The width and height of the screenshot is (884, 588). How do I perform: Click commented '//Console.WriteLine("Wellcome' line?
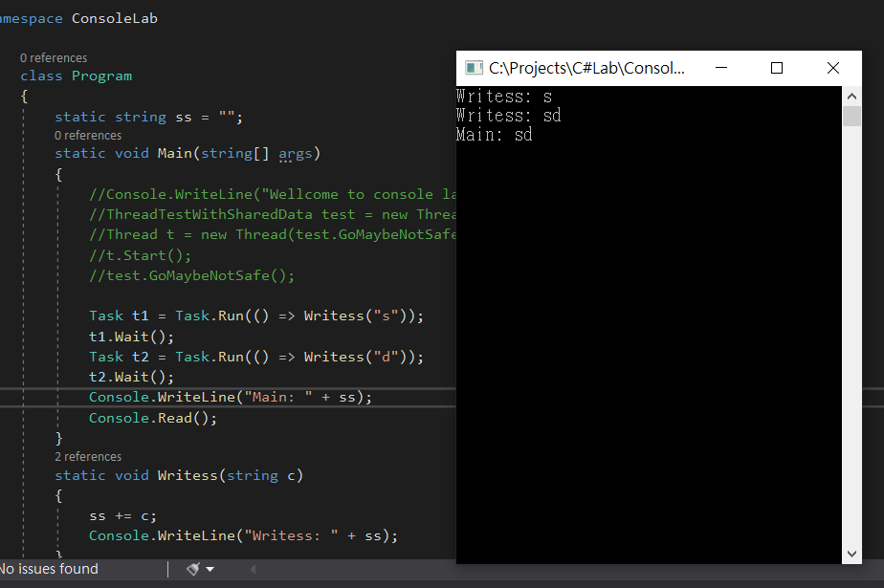(273, 194)
